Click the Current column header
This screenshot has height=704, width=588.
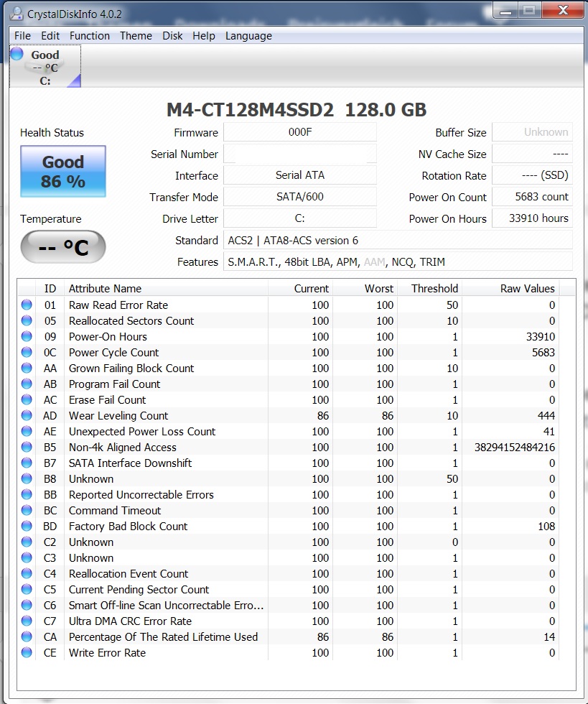(x=300, y=288)
